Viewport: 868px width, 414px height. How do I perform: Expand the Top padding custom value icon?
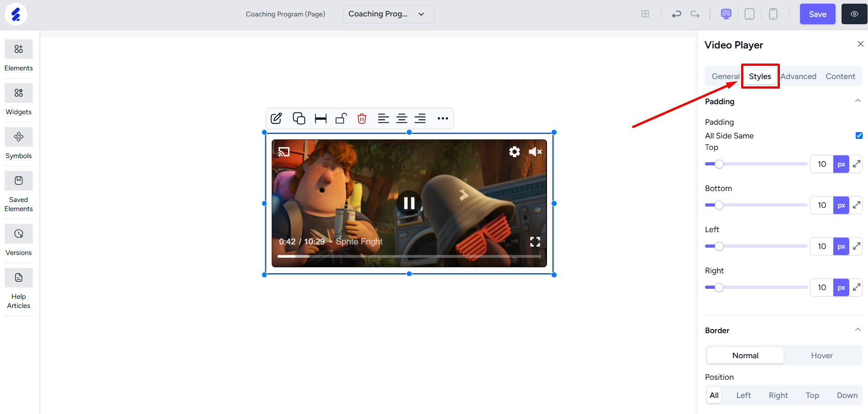coord(857,164)
